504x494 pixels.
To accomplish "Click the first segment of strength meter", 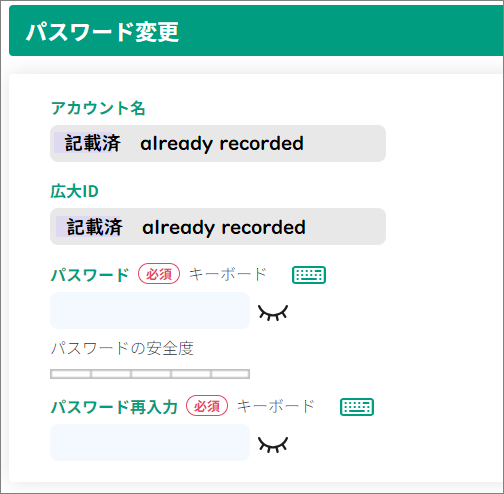I will 71,374.
